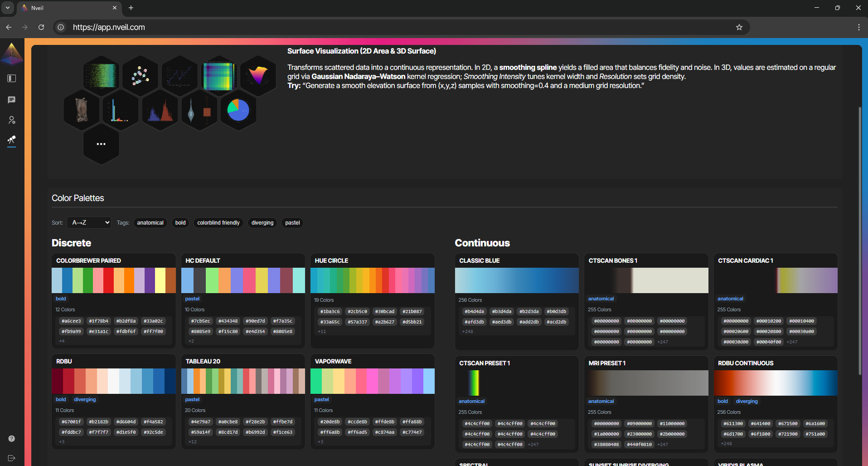
Task: Open the browser three-dot menu
Action: click(858, 27)
